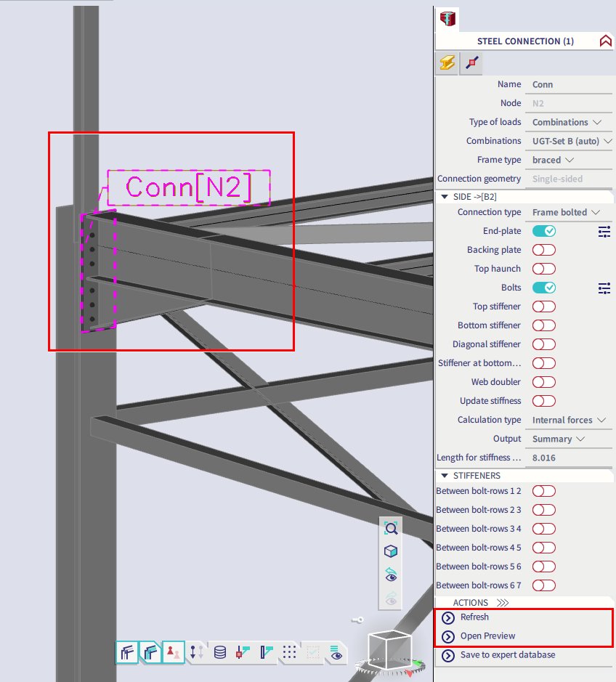This screenshot has width=616, height=682.
Task: Enable the Top haunch toggle
Action: tap(543, 269)
